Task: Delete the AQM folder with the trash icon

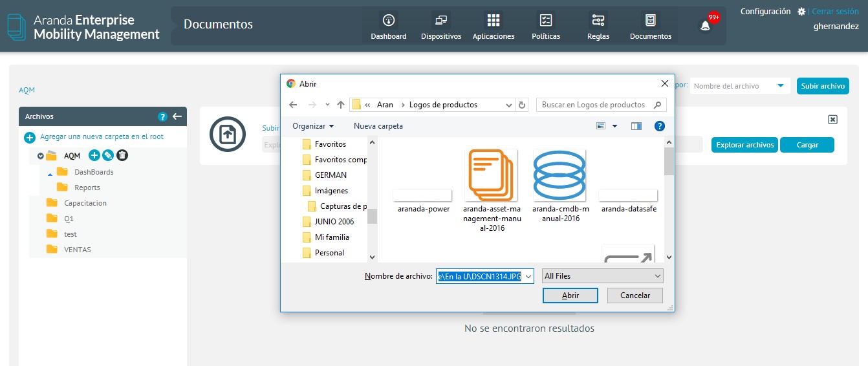Action: [122, 155]
